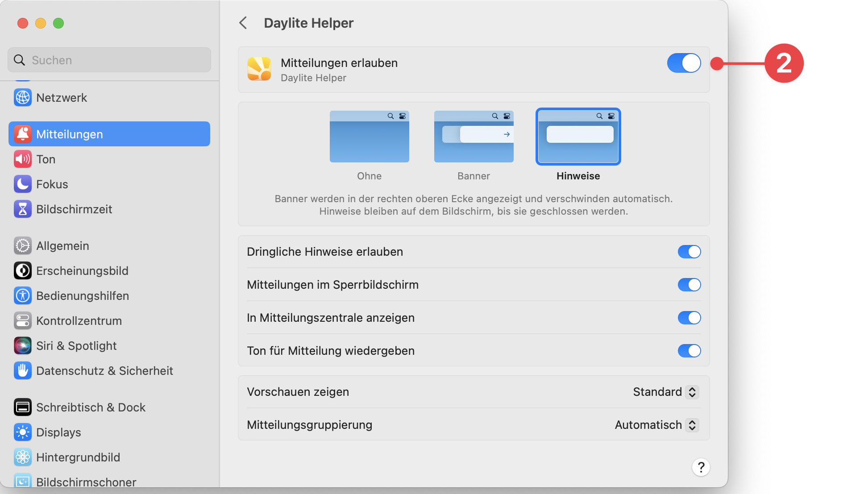The image size is (868, 494).
Task: Open Ton settings in sidebar
Action: click(x=109, y=159)
